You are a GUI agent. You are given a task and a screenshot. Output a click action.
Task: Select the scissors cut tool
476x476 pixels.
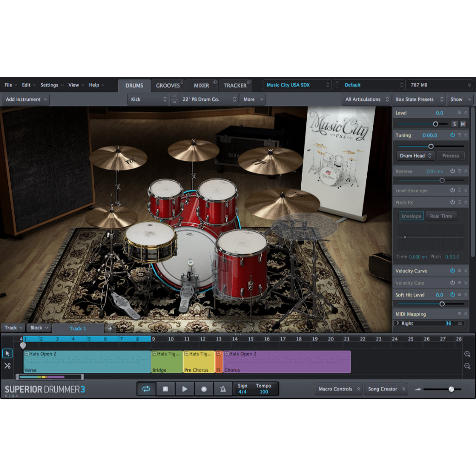(x=7, y=366)
